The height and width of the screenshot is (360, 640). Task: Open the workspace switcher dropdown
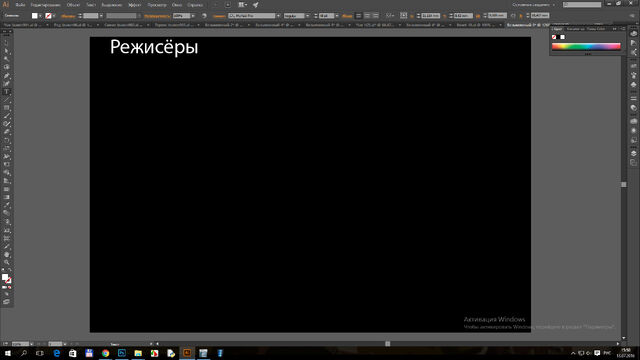tap(534, 5)
